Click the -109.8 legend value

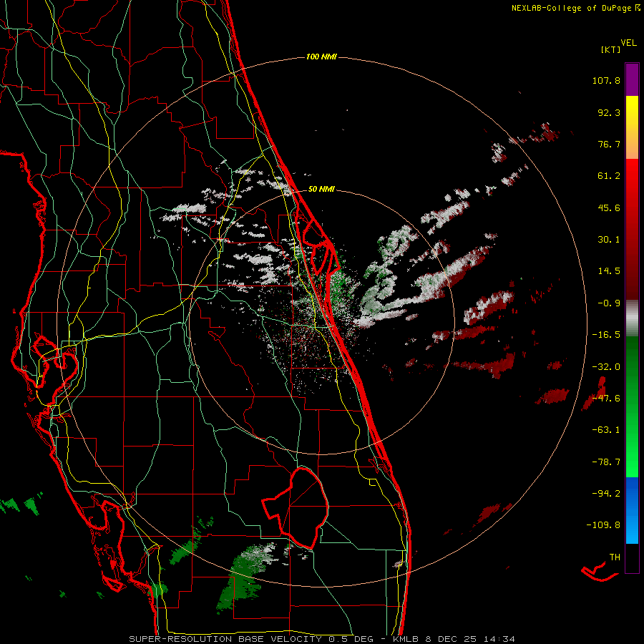click(603, 525)
